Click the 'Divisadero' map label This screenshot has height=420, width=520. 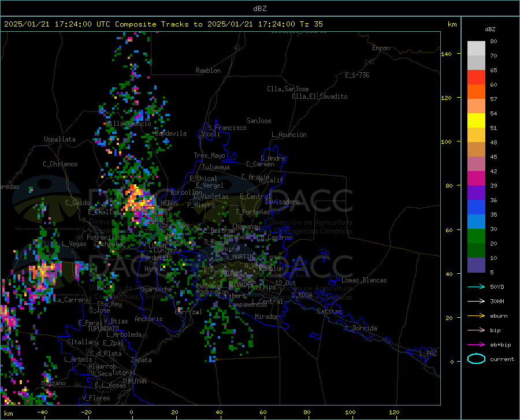pos(282,202)
